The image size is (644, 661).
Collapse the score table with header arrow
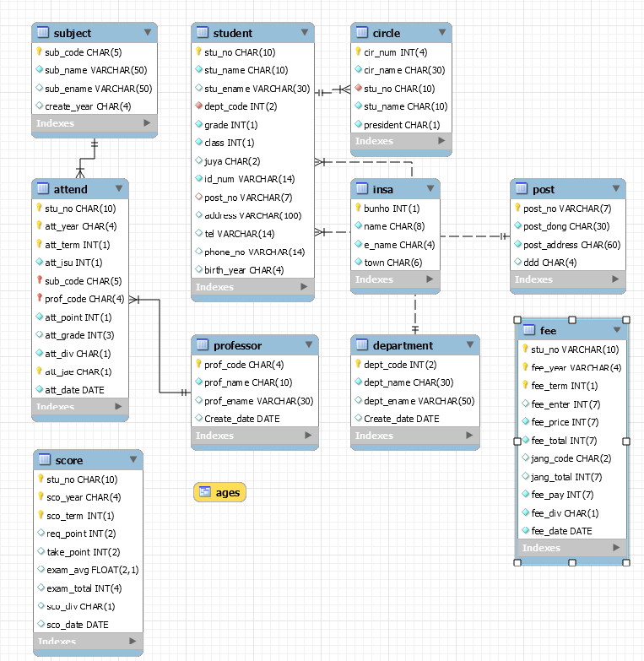pyautogui.click(x=133, y=459)
